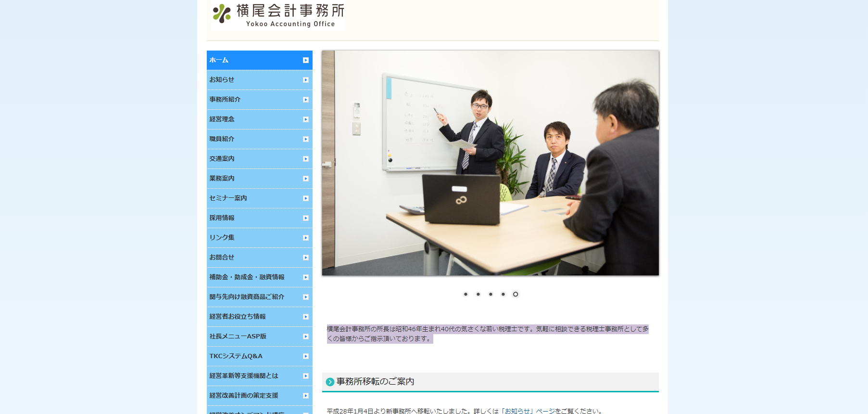Click the arrow icon beside 交通案内
Viewport: 868px width, 414px height.
click(306, 159)
